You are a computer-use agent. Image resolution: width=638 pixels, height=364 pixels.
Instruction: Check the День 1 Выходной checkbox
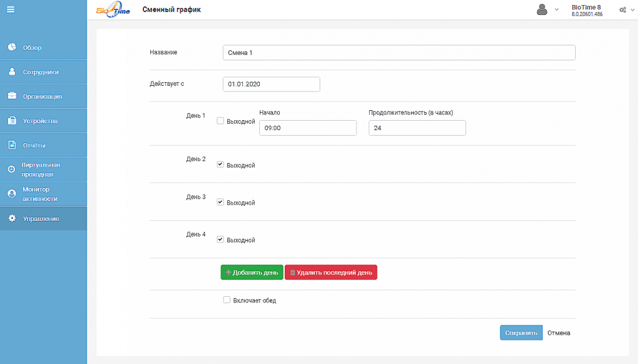coord(220,121)
